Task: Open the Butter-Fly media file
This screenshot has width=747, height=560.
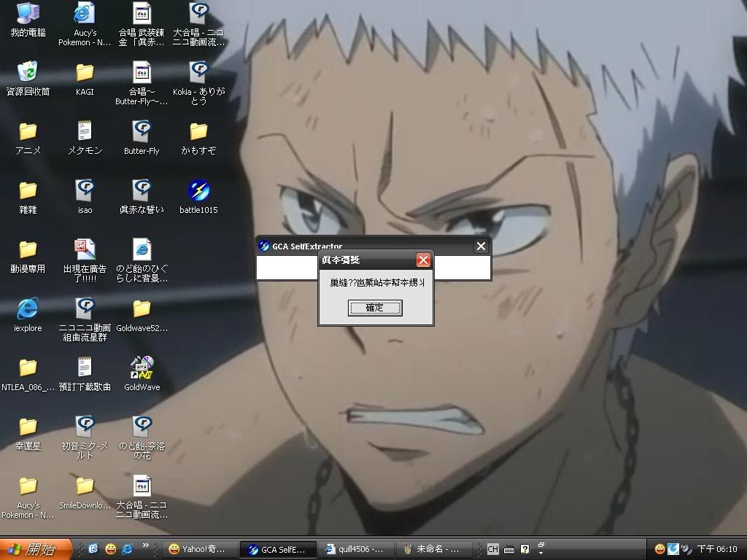Action: click(x=142, y=138)
